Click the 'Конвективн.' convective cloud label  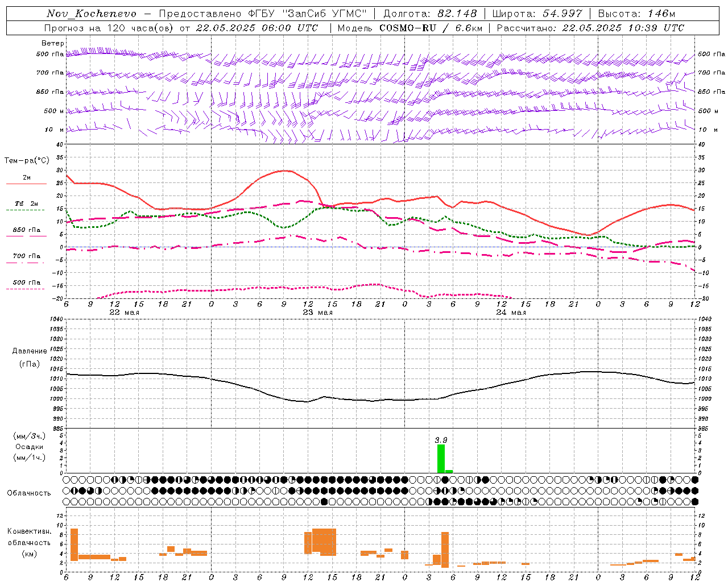tap(29, 531)
